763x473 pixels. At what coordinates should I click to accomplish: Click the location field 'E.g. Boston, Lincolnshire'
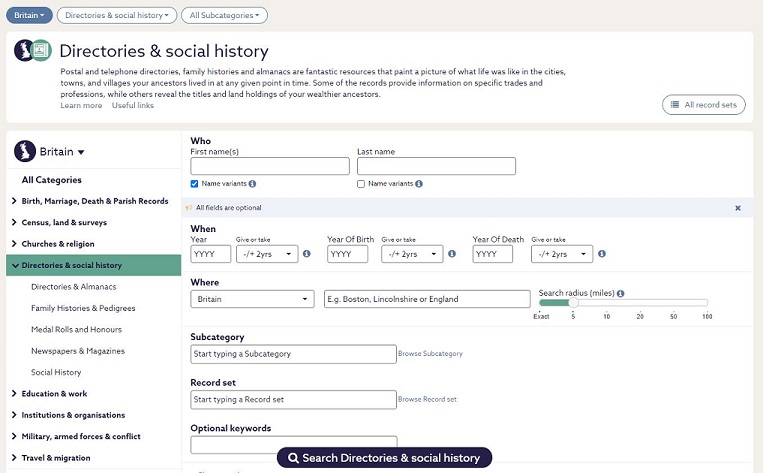[427, 299]
